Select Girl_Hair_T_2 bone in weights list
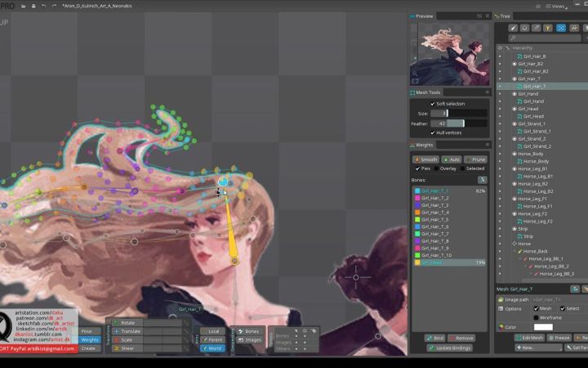This screenshot has width=588, height=368. click(x=449, y=198)
